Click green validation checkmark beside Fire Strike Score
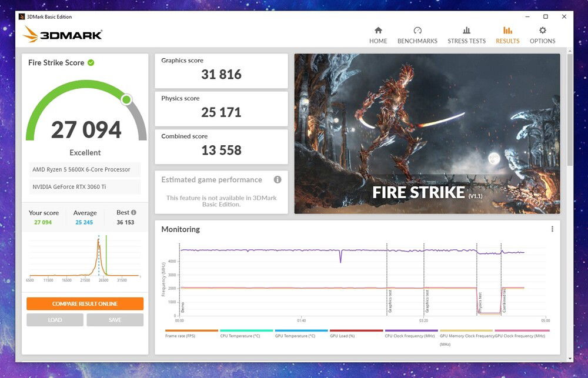This screenshot has height=378, width=588. 91,63
